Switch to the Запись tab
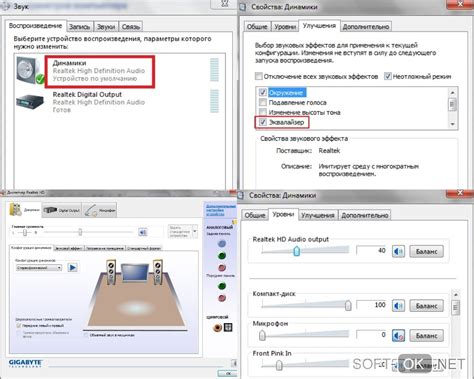This screenshot has height=379, width=474. [x=80, y=27]
